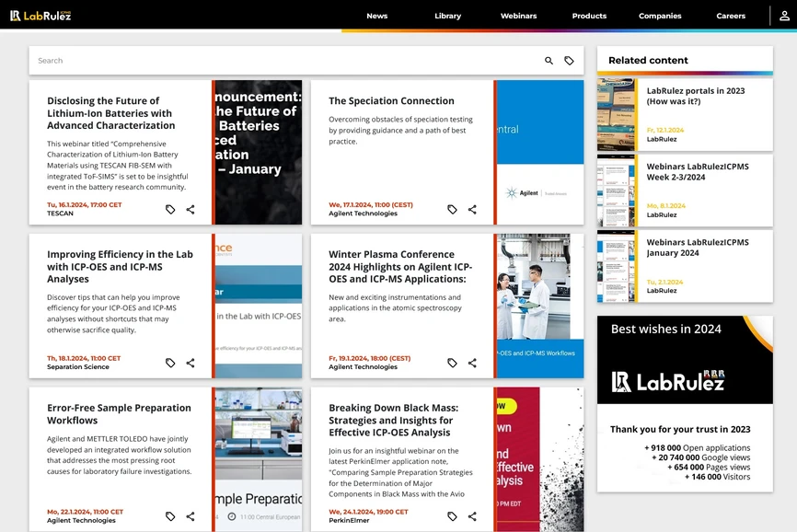Click the tag filter icon in search bar
This screenshot has height=532, width=797.
pyautogui.click(x=570, y=61)
